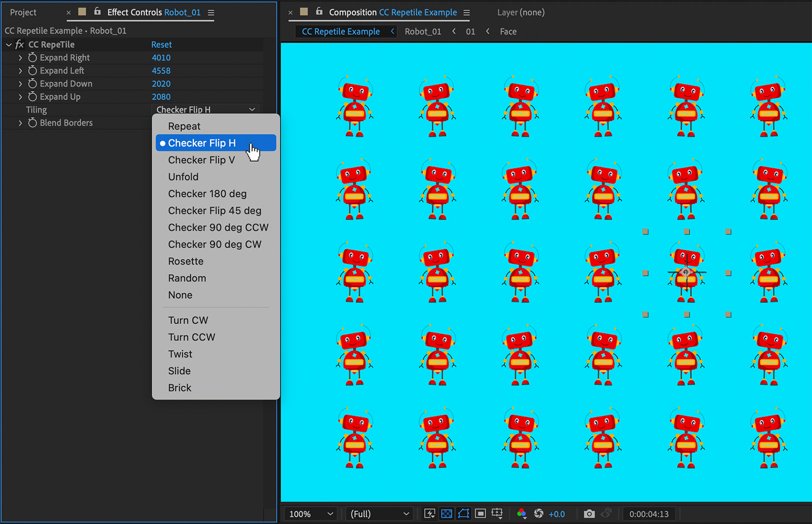Switch to the Project tab

(x=23, y=12)
